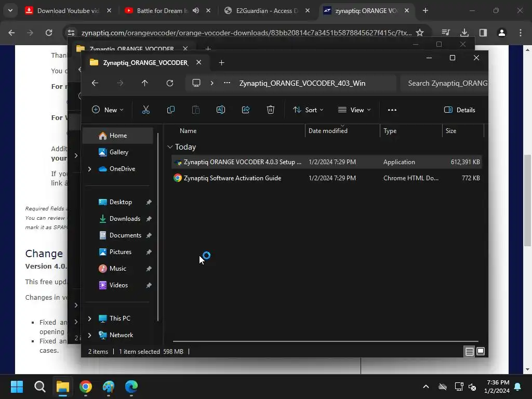Expand OneDrive in navigation pane

pyautogui.click(x=89, y=169)
